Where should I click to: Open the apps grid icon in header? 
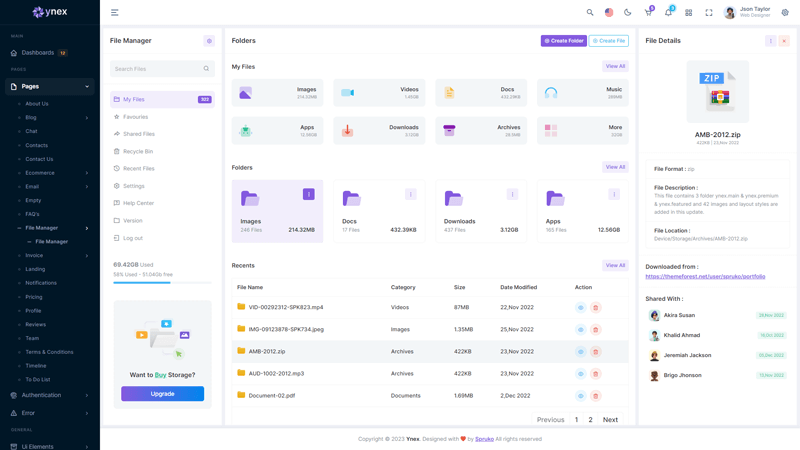tap(689, 13)
